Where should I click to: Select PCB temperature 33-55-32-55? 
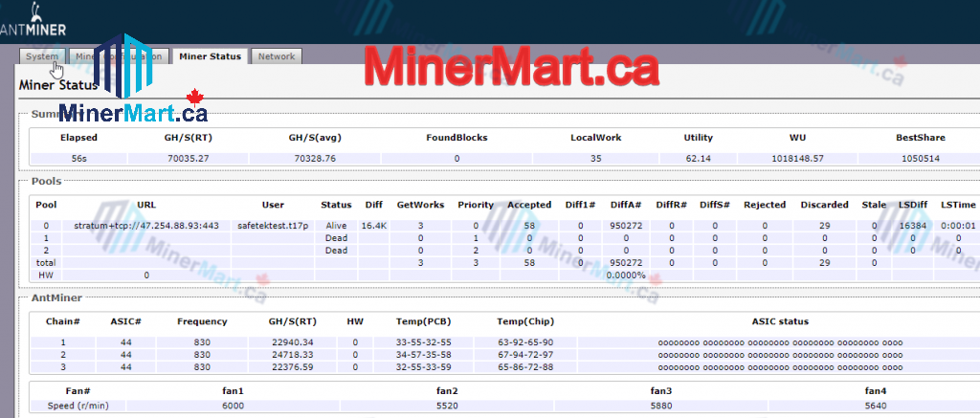tap(424, 342)
